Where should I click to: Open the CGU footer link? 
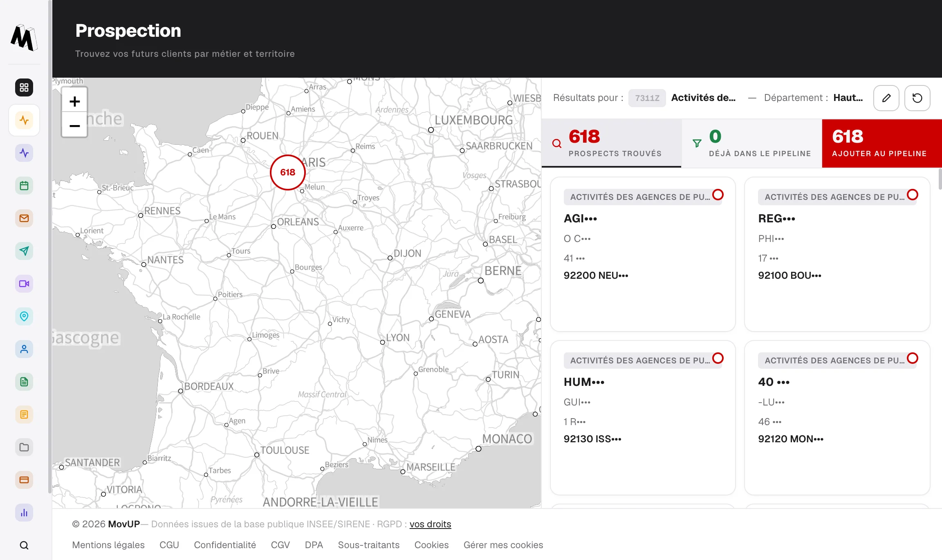click(169, 545)
